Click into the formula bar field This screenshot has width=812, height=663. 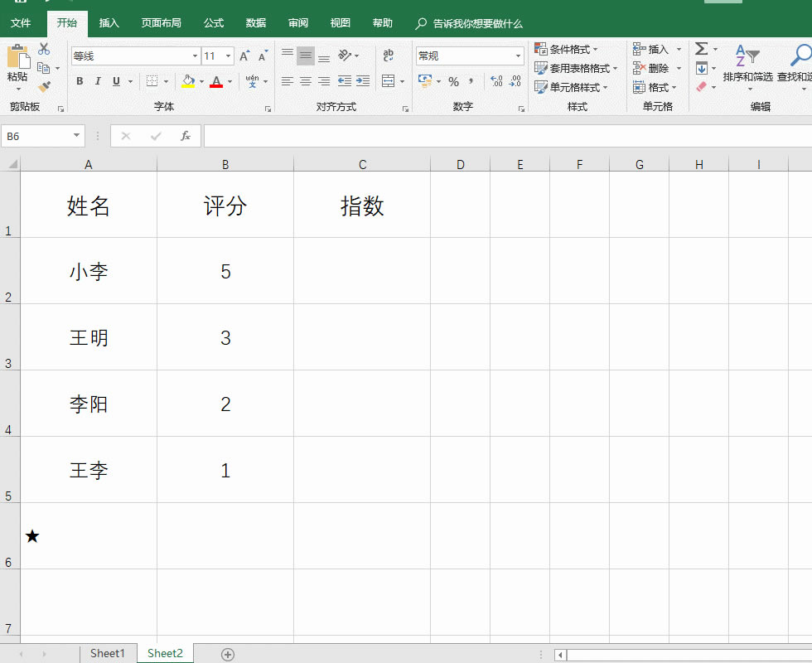pyautogui.click(x=508, y=136)
